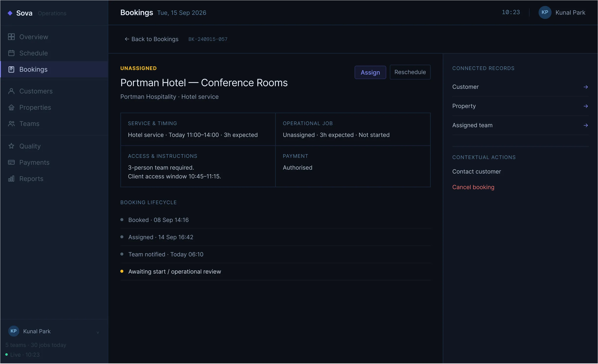Click the UNASSIGNED status label
Viewport: 598px width, 364px height.
click(138, 68)
